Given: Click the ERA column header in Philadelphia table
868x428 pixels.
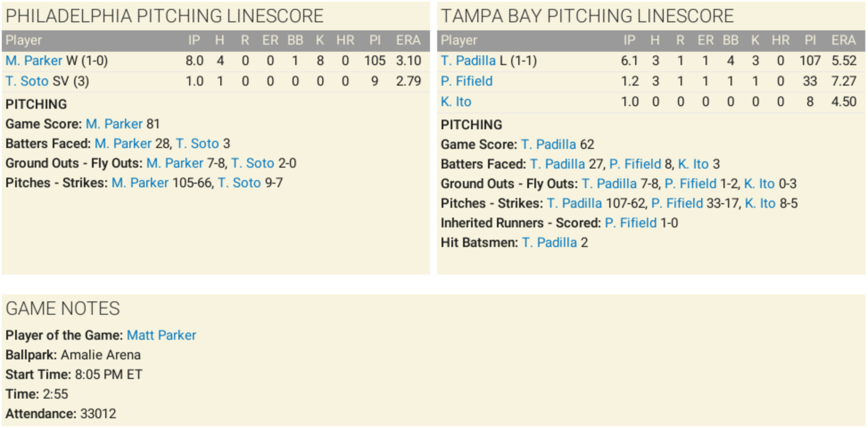Looking at the screenshot, I should pos(408,40).
